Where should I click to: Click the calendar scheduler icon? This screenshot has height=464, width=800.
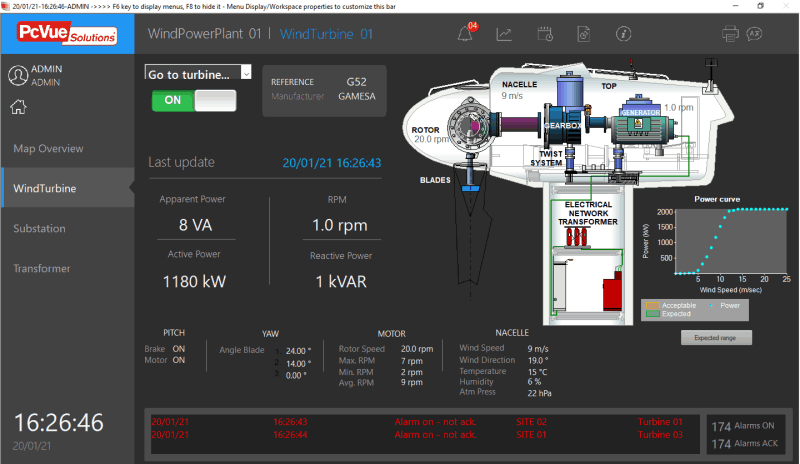[x=545, y=35]
